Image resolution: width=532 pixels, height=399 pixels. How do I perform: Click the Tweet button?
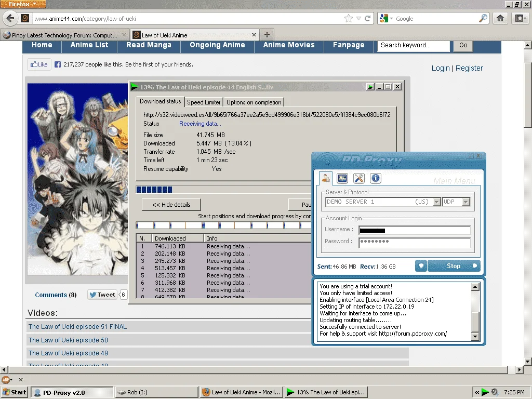click(102, 295)
